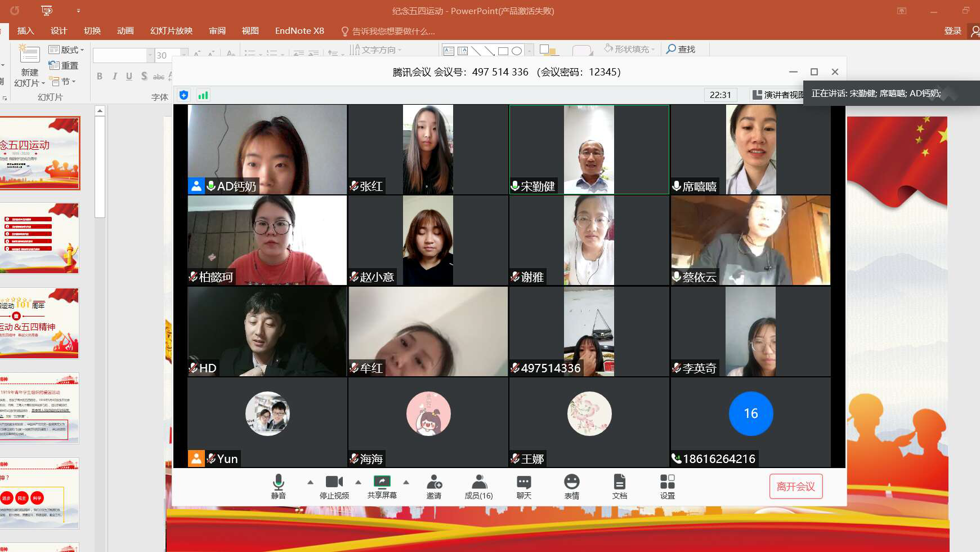Click the network signal strength icon
Screen dimensions: 980x552
[203, 95]
